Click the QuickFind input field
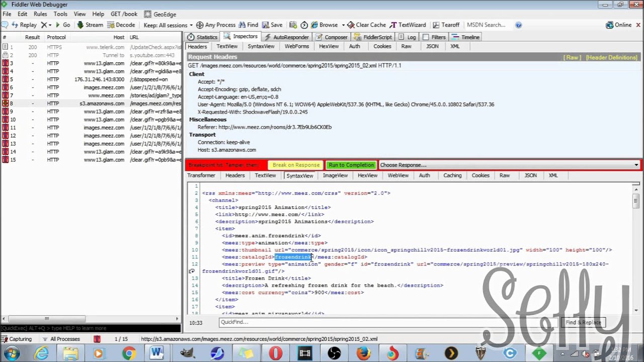The height and width of the screenshot is (362, 644). [x=388, y=322]
